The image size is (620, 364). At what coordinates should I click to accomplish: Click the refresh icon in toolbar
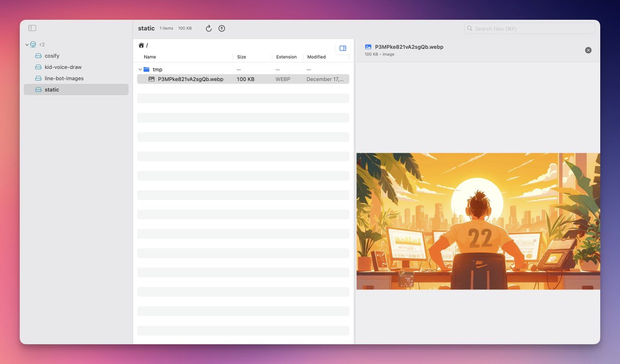tap(209, 28)
